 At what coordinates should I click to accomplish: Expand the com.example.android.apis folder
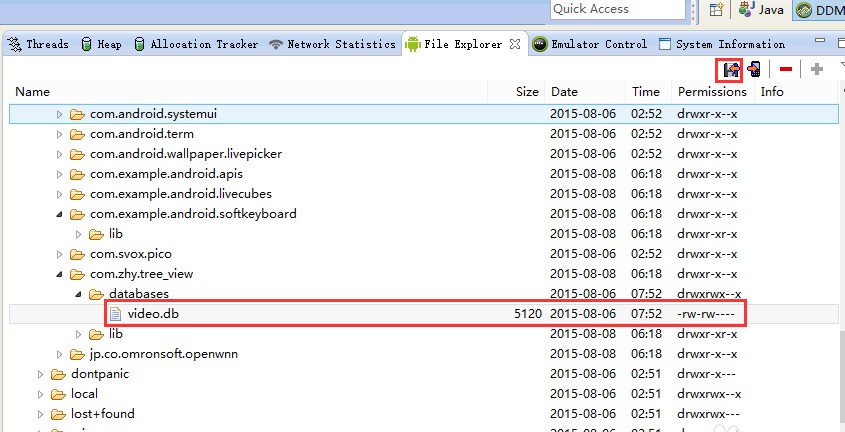[59, 175]
